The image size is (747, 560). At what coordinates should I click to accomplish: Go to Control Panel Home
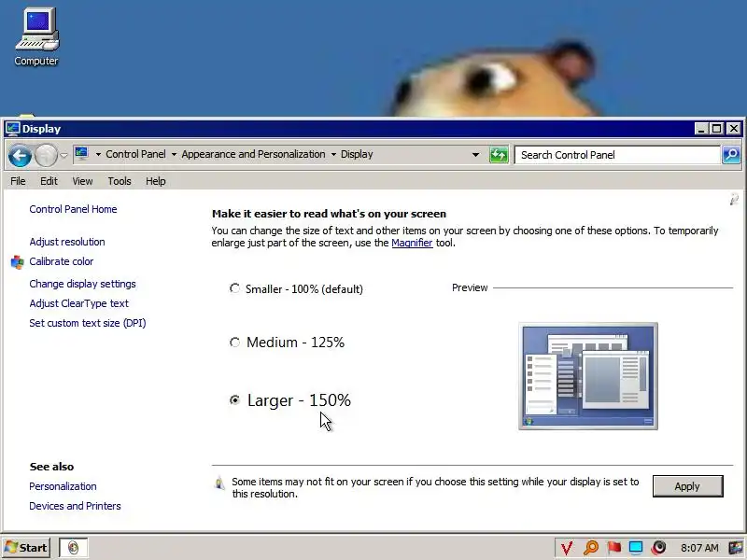[x=73, y=209]
